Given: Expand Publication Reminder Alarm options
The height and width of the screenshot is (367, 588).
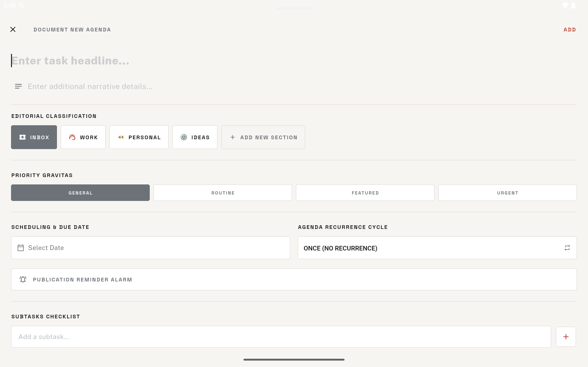Looking at the screenshot, I should coord(294,279).
